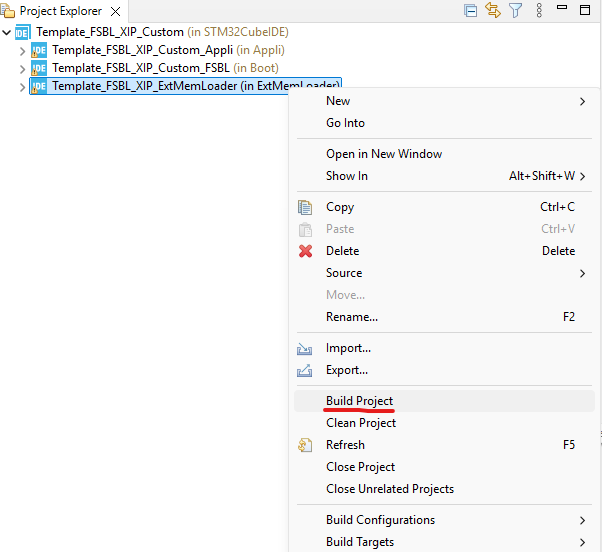Open the Build Configurations submenu arrow
602x552 pixels.
coord(582,520)
